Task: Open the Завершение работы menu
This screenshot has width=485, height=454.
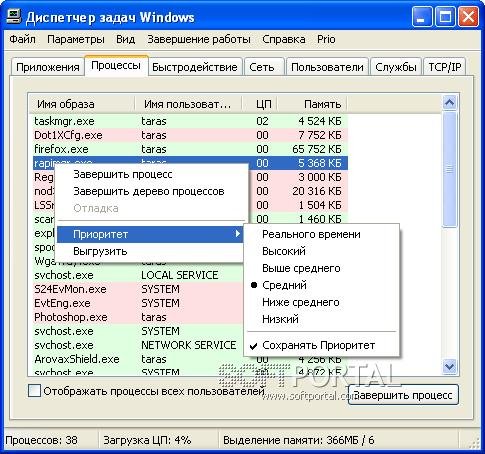Action: (199, 39)
